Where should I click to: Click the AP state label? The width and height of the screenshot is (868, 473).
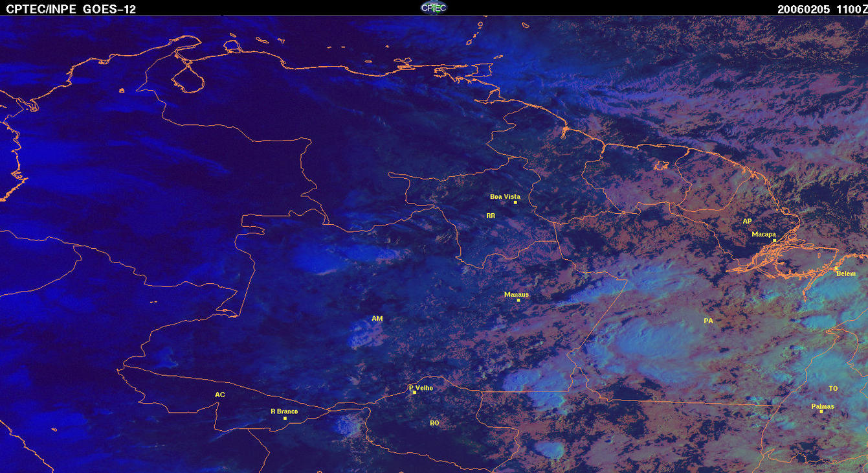[x=747, y=222]
